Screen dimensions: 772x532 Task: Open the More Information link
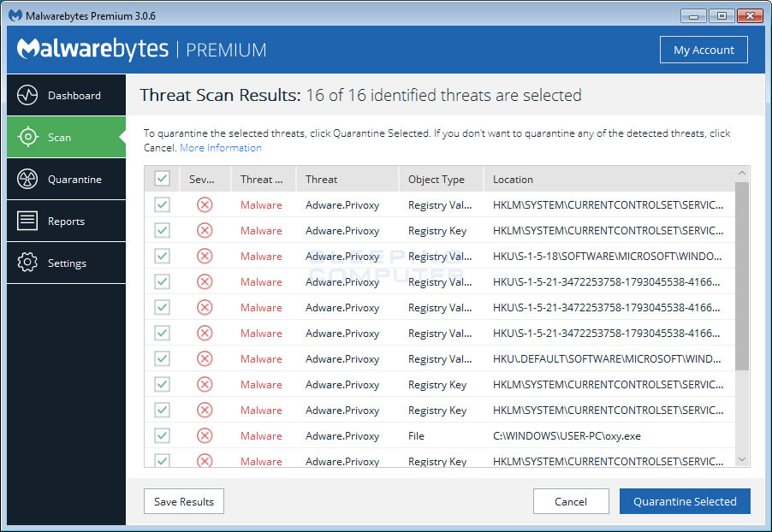(220, 147)
